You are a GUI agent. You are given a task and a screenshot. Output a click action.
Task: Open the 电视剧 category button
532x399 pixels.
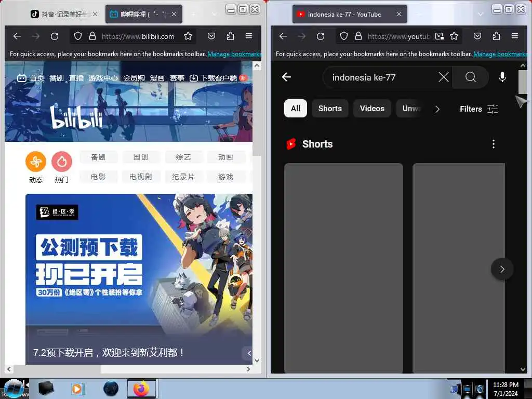[x=140, y=177]
